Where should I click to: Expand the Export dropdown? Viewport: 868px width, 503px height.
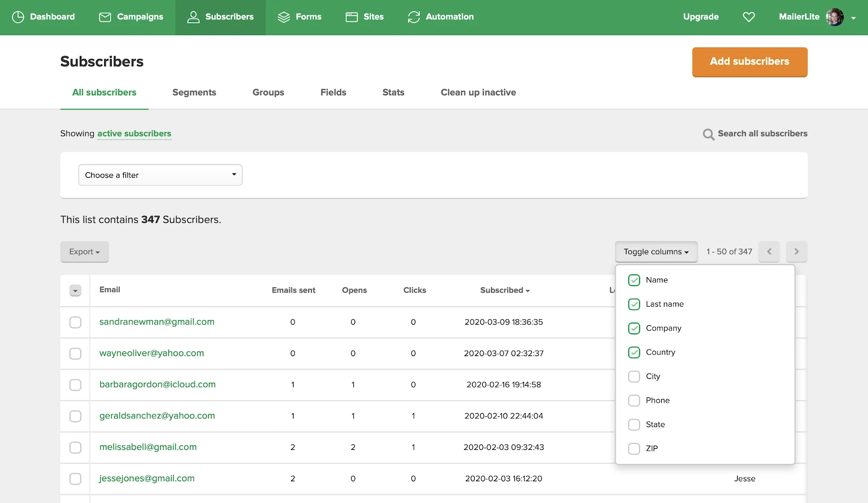85,252
